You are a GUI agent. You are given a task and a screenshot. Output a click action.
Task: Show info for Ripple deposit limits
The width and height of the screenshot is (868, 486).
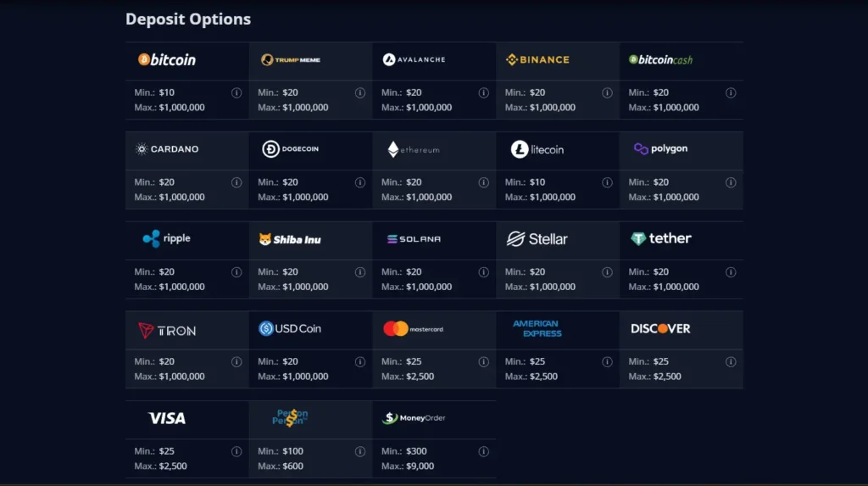point(236,272)
